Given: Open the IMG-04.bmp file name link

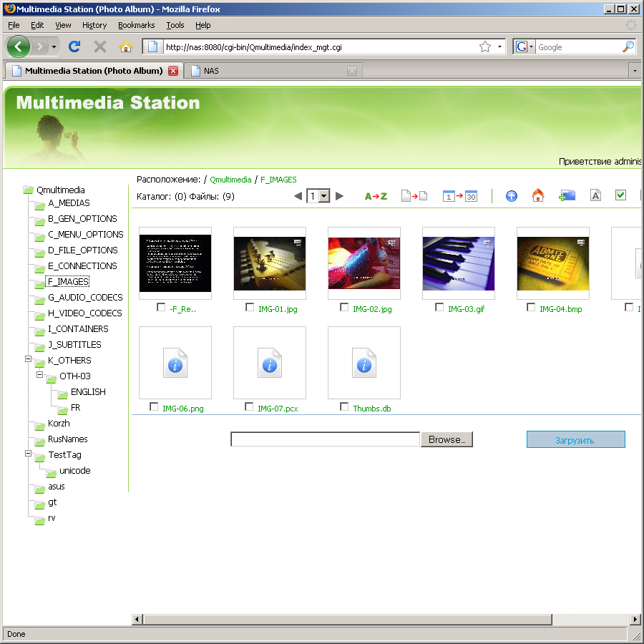Looking at the screenshot, I should [560, 309].
